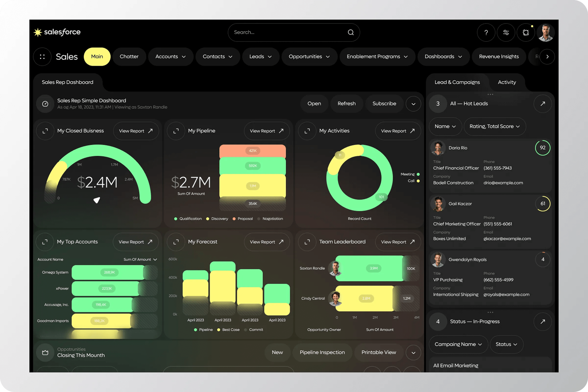This screenshot has height=392, width=588.
Task: Toggle the Negotiation legend item
Action: 270,219
